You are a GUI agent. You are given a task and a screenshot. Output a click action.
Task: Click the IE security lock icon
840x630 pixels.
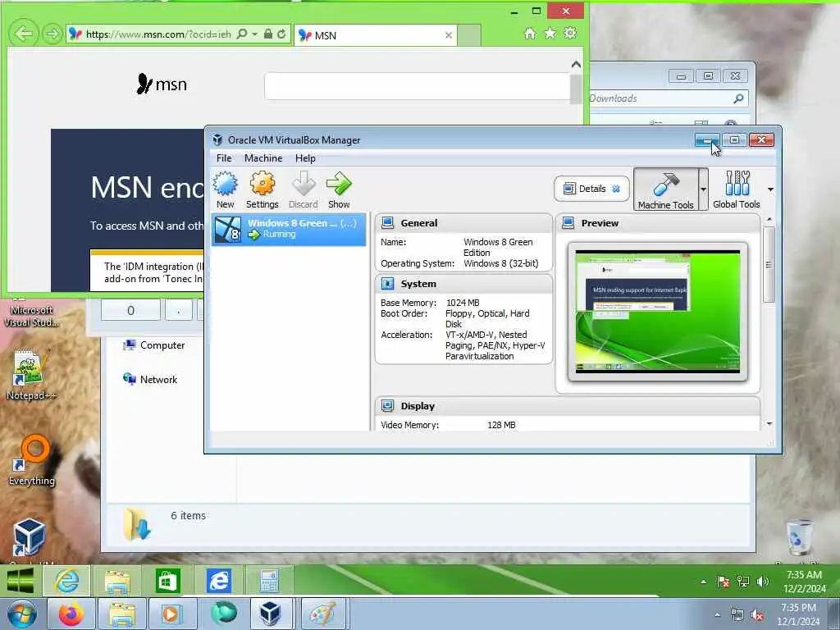pos(268,34)
